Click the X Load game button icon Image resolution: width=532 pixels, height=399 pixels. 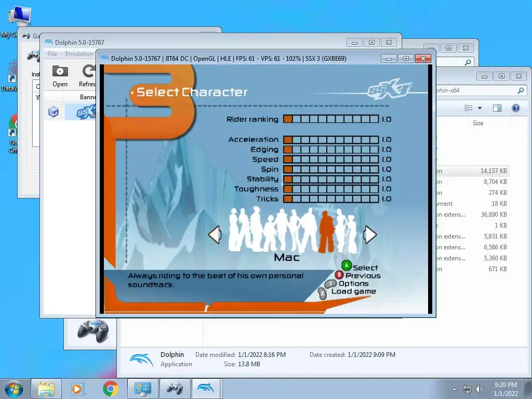coord(322,293)
